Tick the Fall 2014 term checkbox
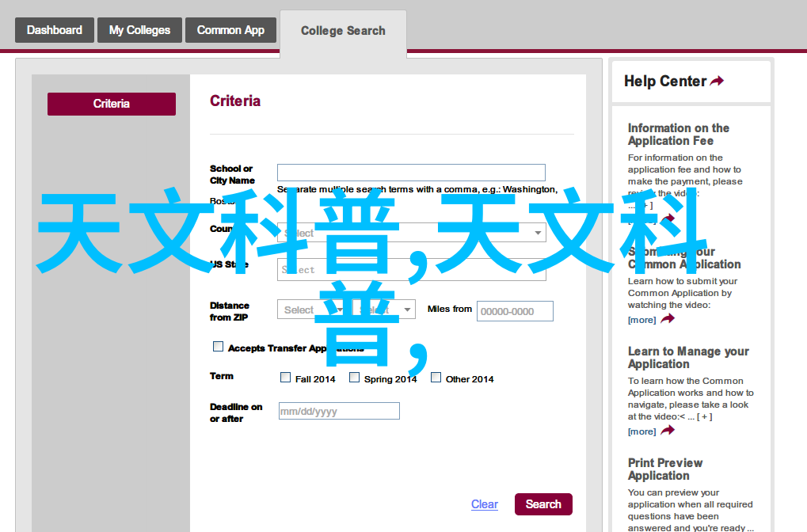The height and width of the screenshot is (532, 807). pyautogui.click(x=285, y=378)
